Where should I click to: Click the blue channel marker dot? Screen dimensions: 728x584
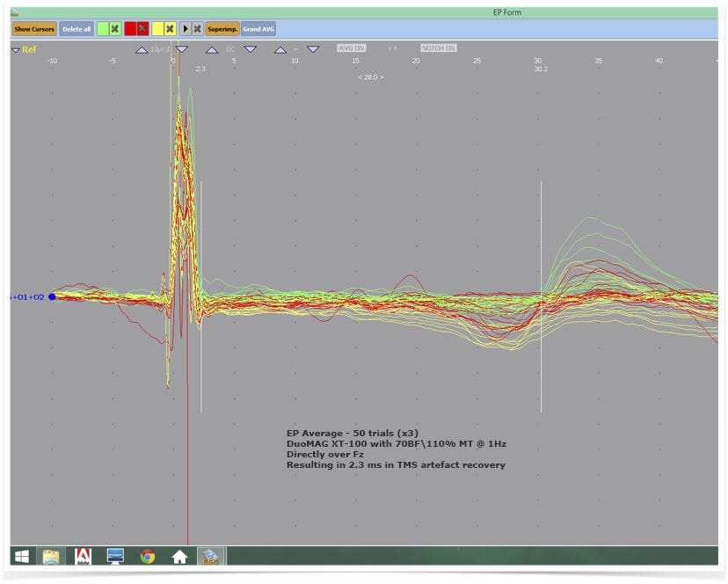(x=52, y=297)
